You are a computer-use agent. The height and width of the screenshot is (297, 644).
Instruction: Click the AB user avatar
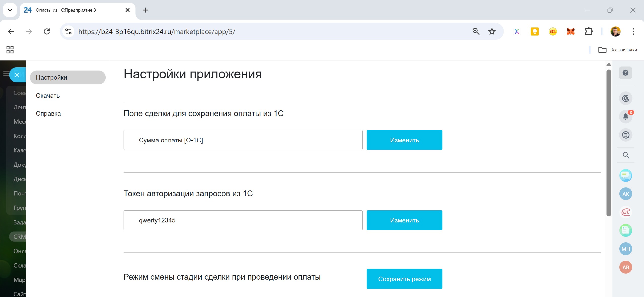click(626, 267)
